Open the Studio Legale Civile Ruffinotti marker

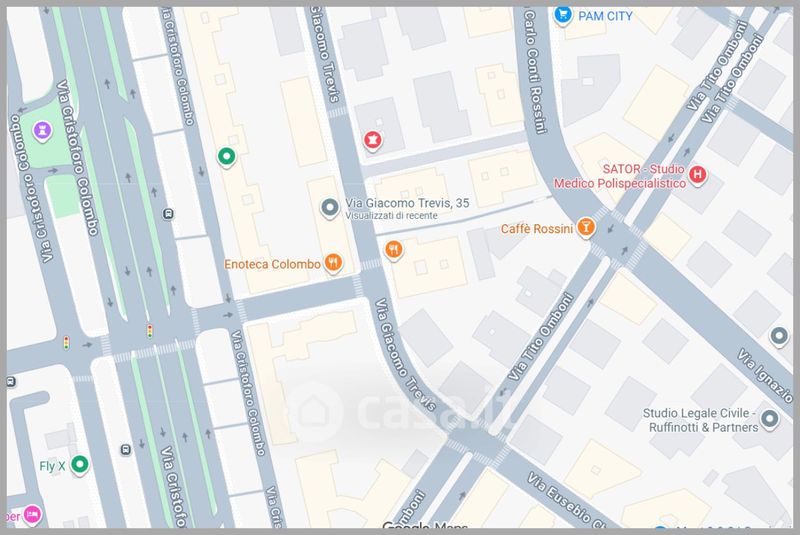770,420
